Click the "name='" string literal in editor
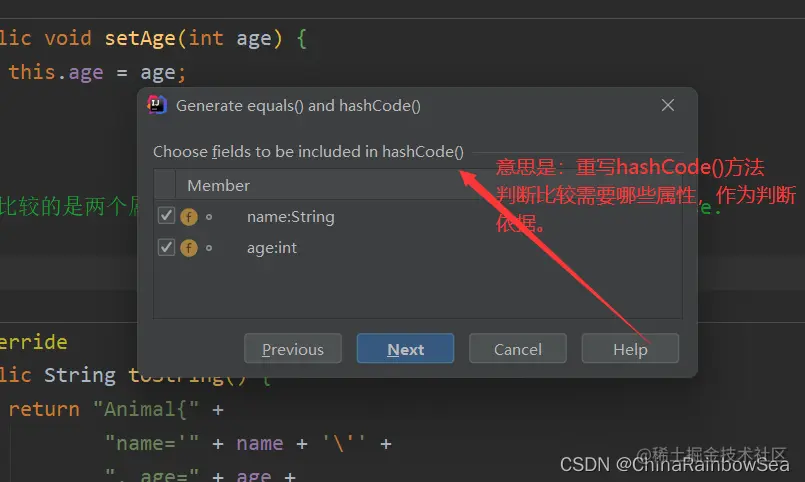The image size is (805, 482). pyautogui.click(x=151, y=443)
